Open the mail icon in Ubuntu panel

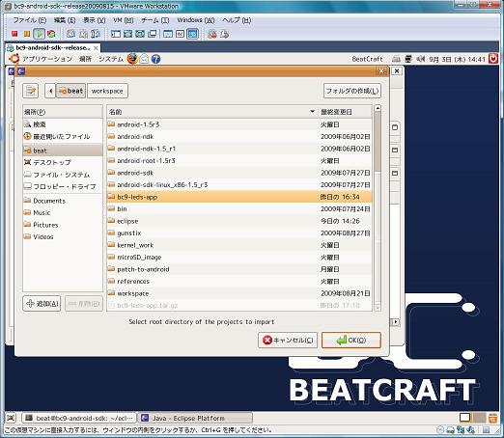click(144, 59)
